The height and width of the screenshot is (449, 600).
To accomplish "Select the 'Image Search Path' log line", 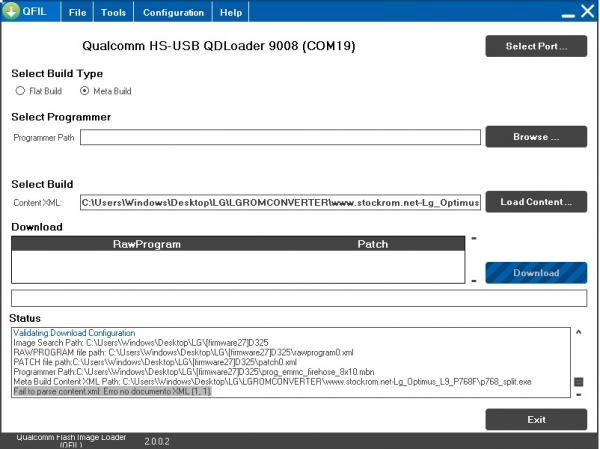I will (x=141, y=343).
